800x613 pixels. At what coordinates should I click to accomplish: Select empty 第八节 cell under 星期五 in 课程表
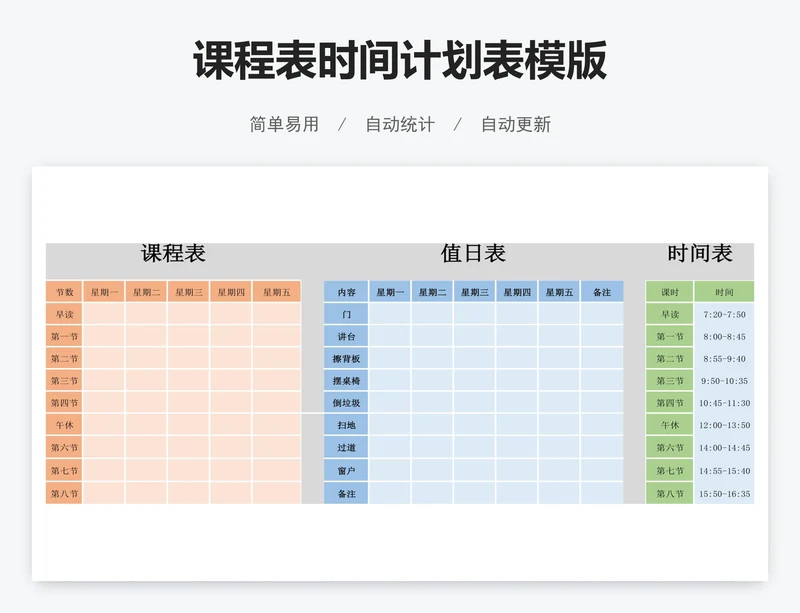click(x=276, y=494)
